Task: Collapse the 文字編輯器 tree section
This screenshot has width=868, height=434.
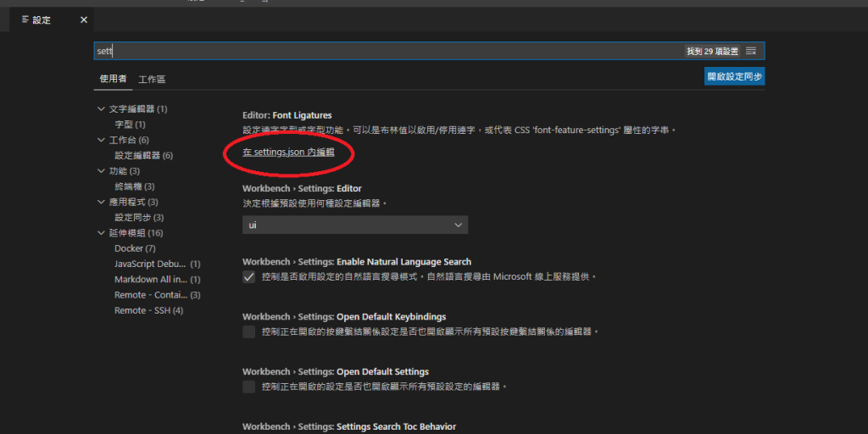Action: pyautogui.click(x=101, y=109)
